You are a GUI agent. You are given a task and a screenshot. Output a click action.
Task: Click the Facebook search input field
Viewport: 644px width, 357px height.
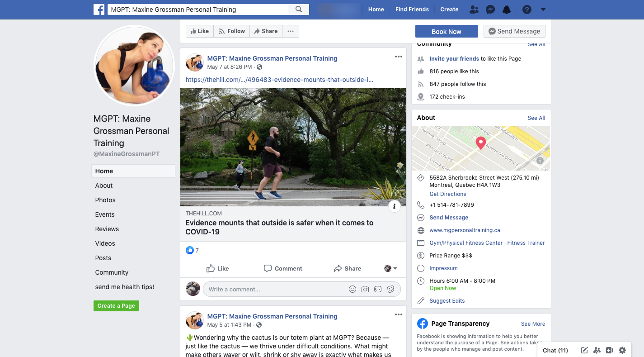point(198,10)
